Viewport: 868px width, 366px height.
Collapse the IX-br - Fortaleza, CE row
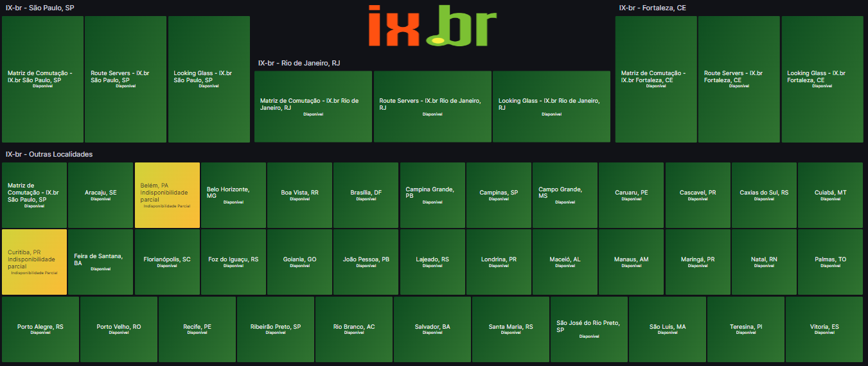point(653,8)
